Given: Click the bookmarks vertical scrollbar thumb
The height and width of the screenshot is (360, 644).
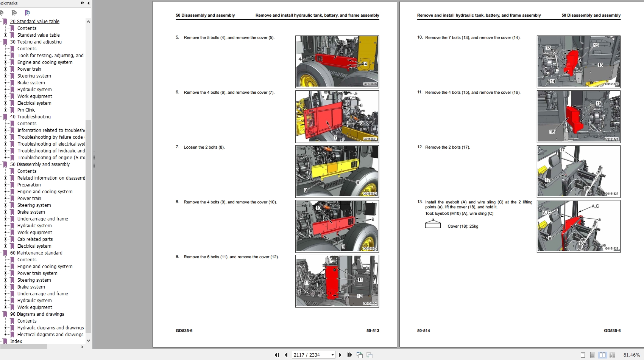Looking at the screenshot, I should [88, 226].
